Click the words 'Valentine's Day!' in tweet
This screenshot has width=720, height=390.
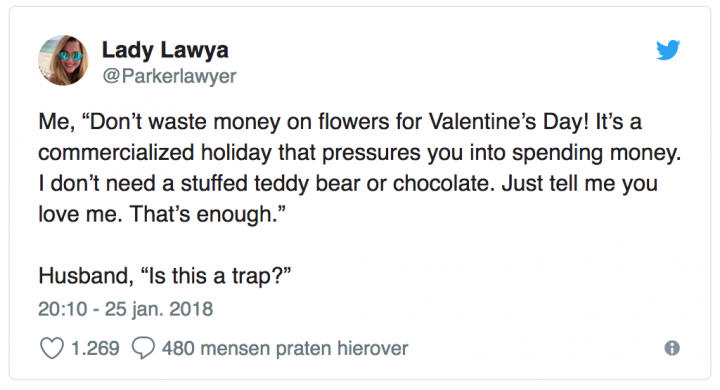[508, 122]
